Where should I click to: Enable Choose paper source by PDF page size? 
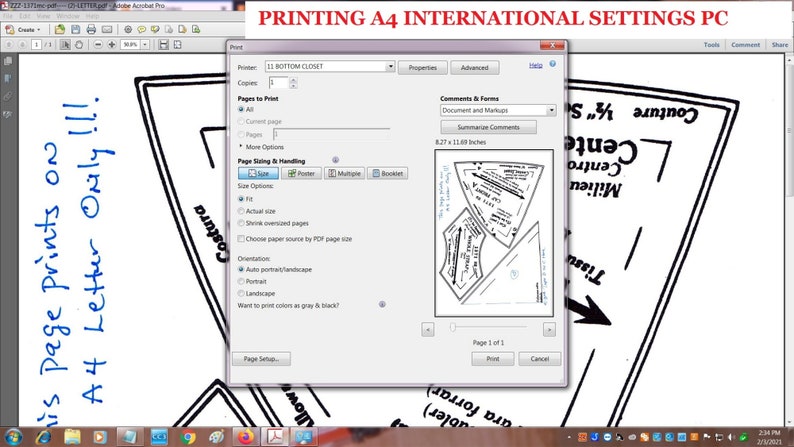point(241,238)
